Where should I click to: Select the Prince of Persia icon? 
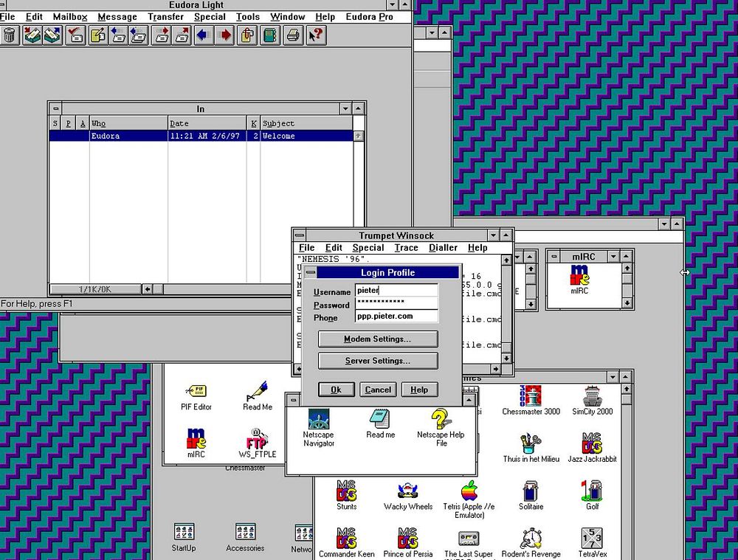tap(408, 543)
